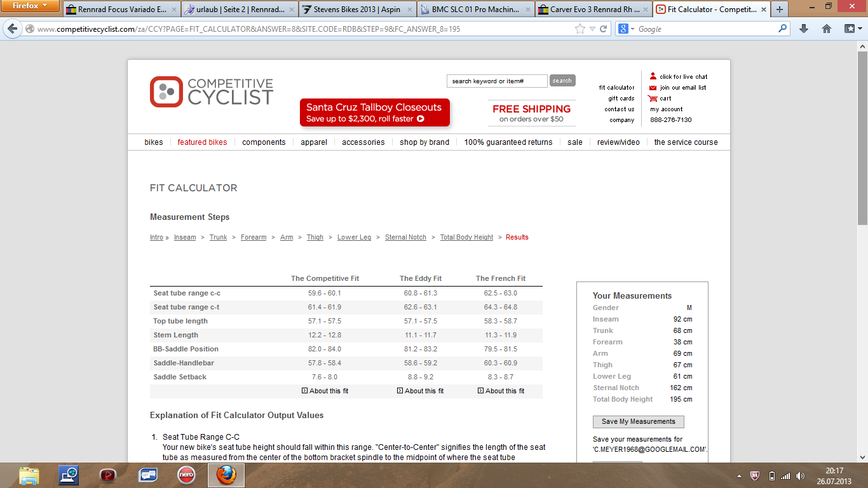Expand About this fit under French Fit

[x=501, y=391]
